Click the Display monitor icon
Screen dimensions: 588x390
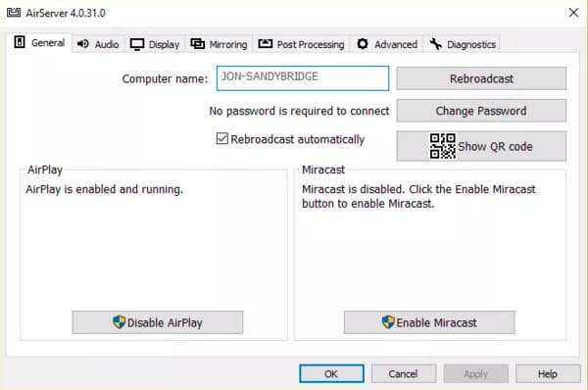(137, 44)
